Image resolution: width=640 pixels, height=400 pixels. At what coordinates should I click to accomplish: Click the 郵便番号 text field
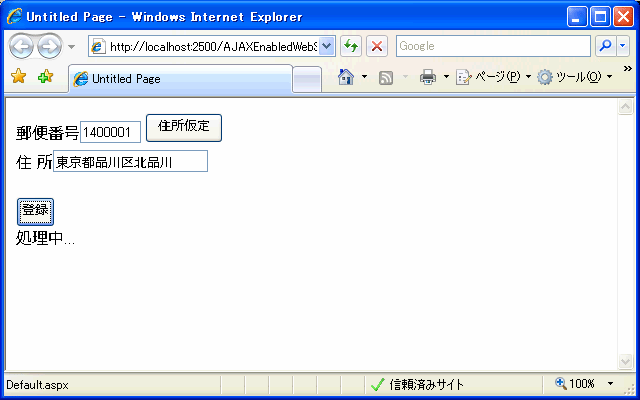[110, 132]
